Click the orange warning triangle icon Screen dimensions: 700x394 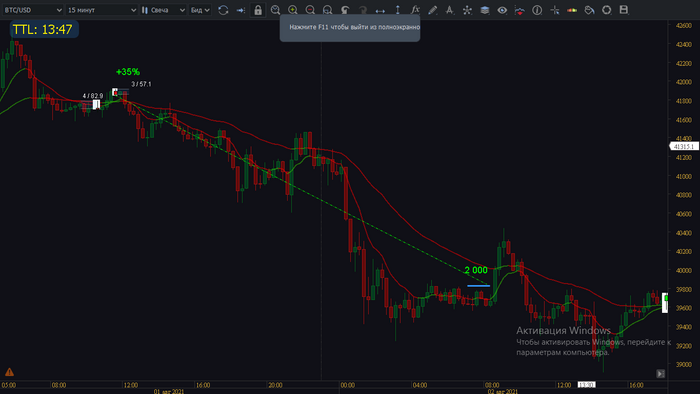[x=9, y=372]
